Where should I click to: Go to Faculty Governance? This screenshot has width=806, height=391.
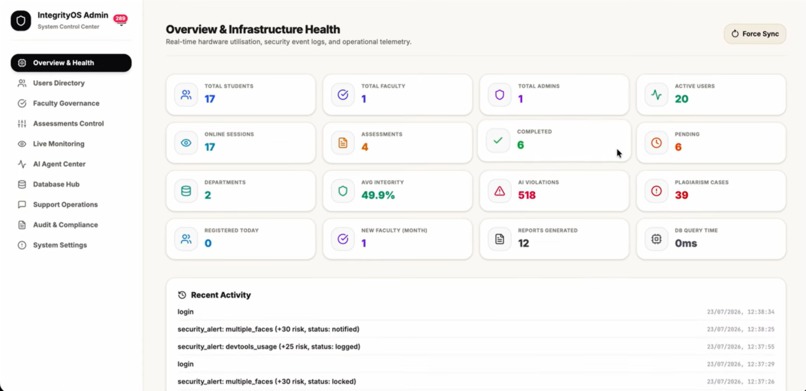click(x=71, y=103)
